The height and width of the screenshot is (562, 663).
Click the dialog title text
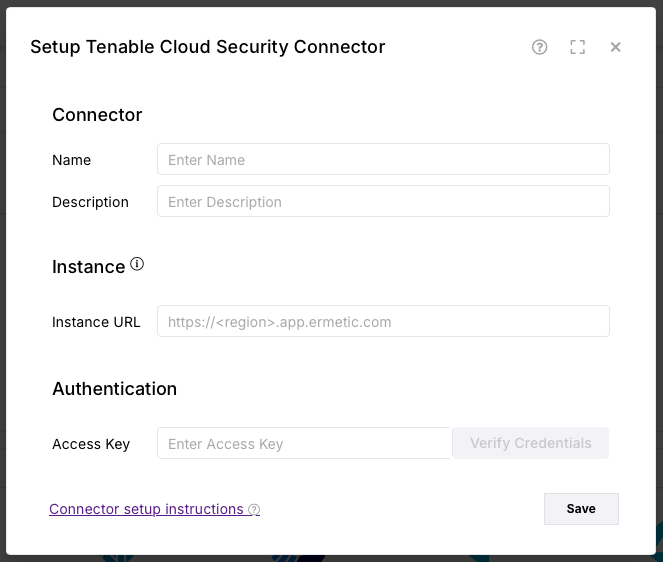[x=208, y=47]
